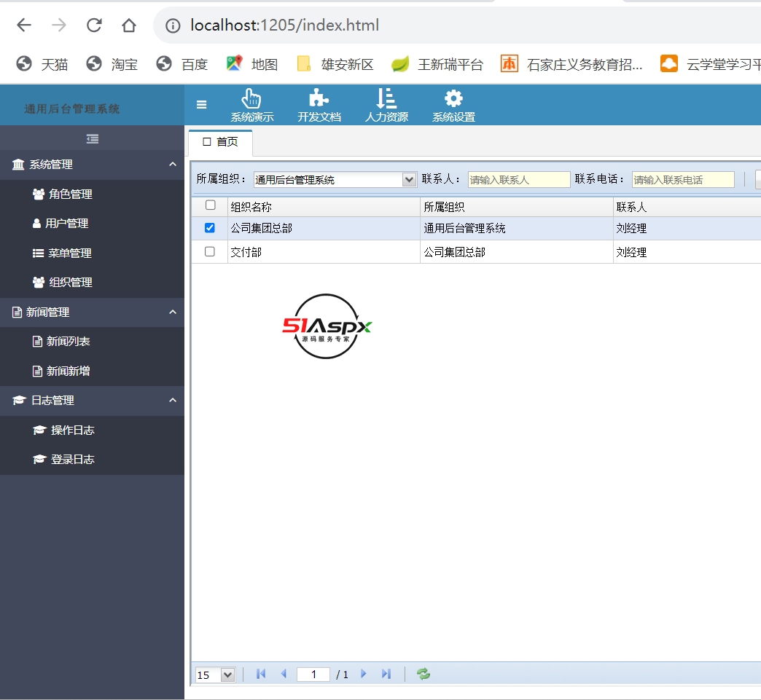The height and width of the screenshot is (700, 761).
Task: Open 菜单管理 in sidebar
Action: [x=93, y=253]
